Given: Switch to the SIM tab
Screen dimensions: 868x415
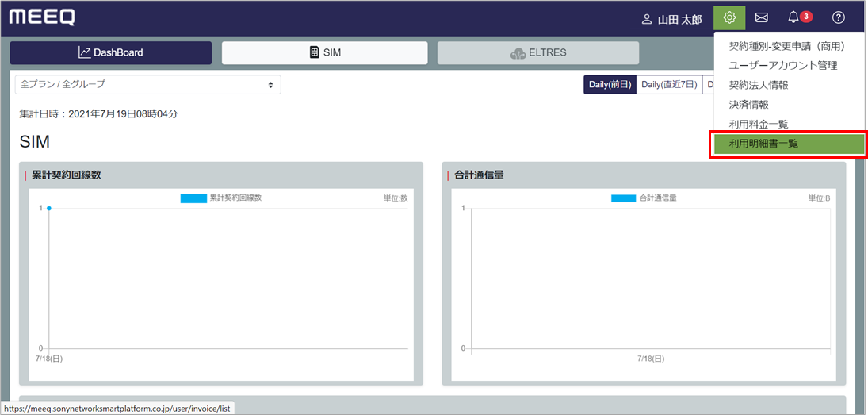Looking at the screenshot, I should pos(324,53).
